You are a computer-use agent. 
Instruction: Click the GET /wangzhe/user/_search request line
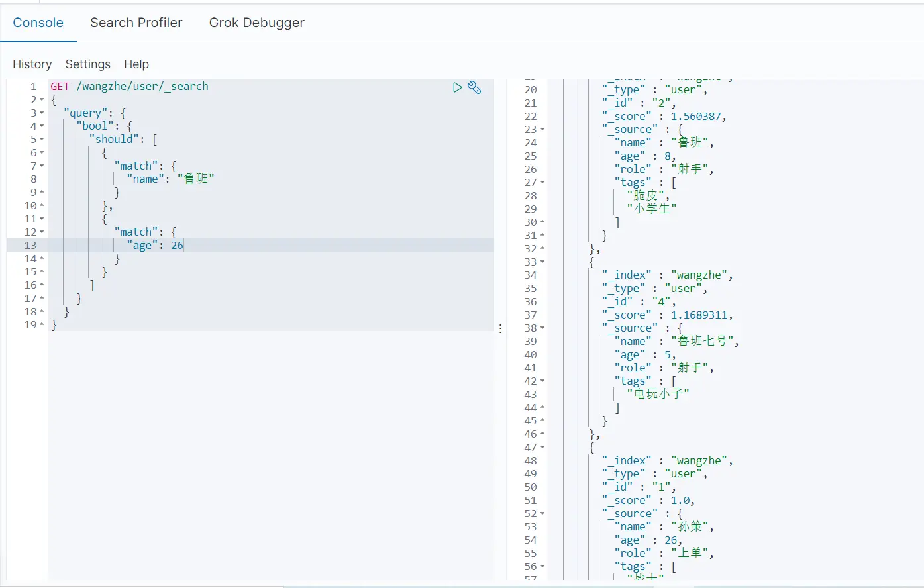tap(129, 87)
